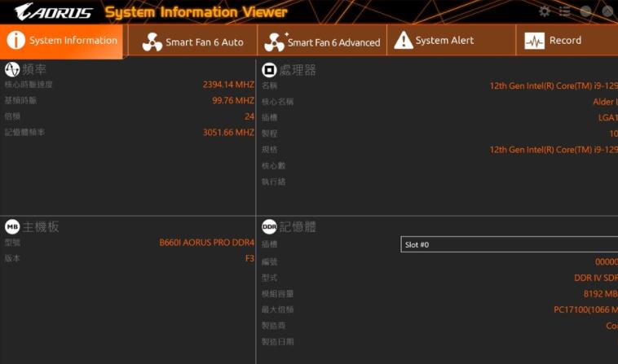Click the AORUS eagle logo

53,12
